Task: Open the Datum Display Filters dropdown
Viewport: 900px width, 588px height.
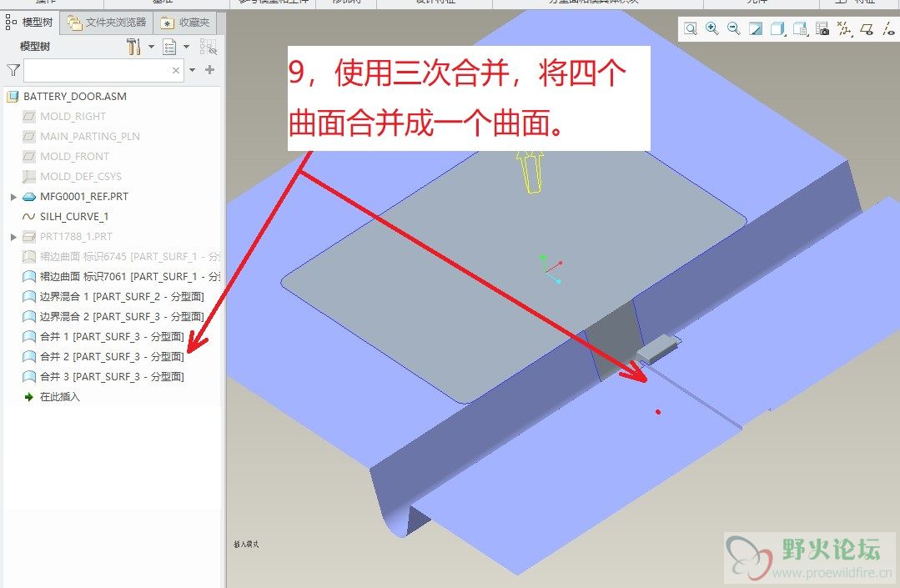Action: (844, 28)
